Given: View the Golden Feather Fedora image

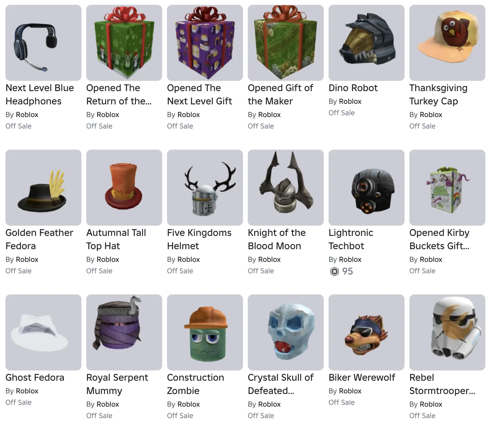Looking at the screenshot, I should pyautogui.click(x=43, y=188).
